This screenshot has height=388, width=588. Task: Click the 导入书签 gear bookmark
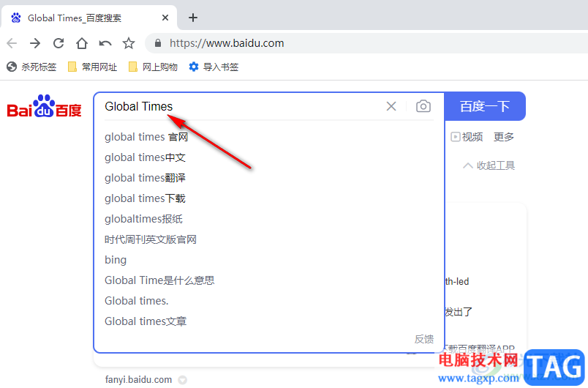click(x=214, y=67)
